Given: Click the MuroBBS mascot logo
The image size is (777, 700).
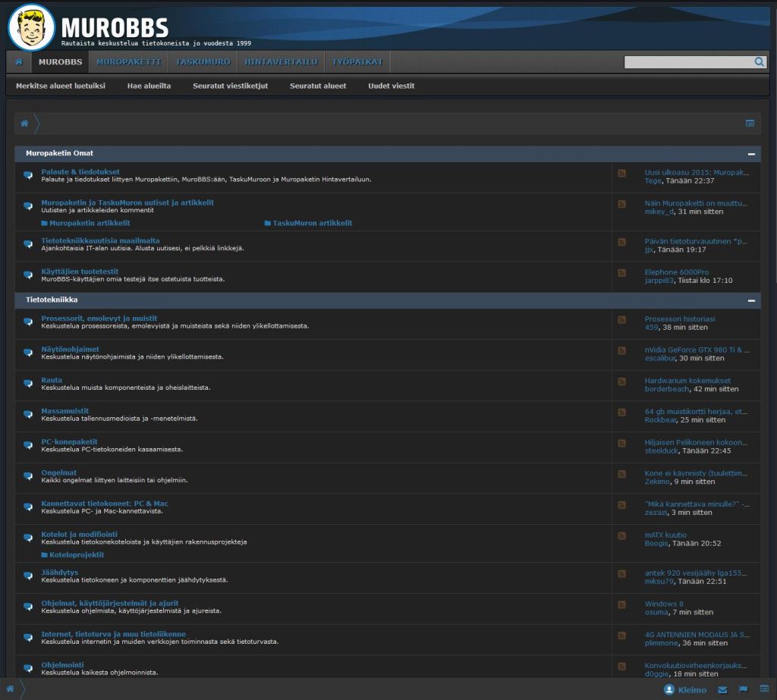Looking at the screenshot, I should click(x=31, y=28).
